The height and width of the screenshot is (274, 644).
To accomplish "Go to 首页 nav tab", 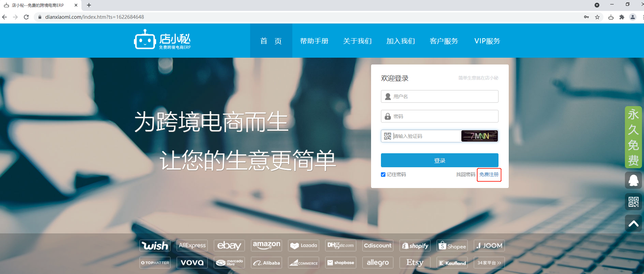I will 271,41.
